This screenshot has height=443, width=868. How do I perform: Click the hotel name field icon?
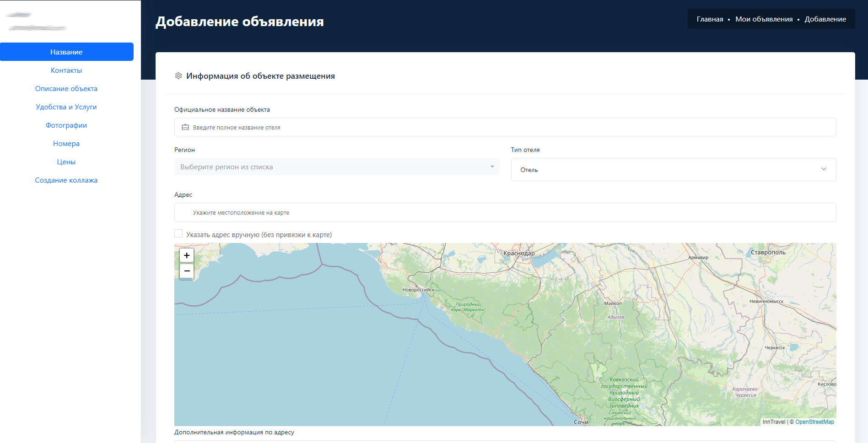(x=185, y=127)
